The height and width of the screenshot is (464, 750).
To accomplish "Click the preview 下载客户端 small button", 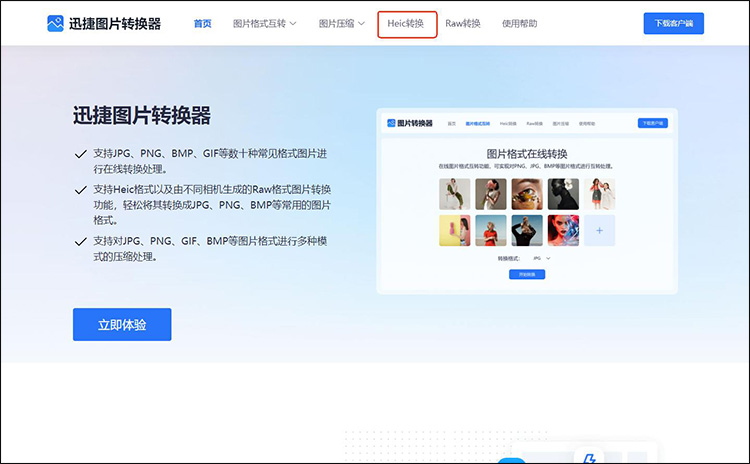I will click(x=652, y=123).
